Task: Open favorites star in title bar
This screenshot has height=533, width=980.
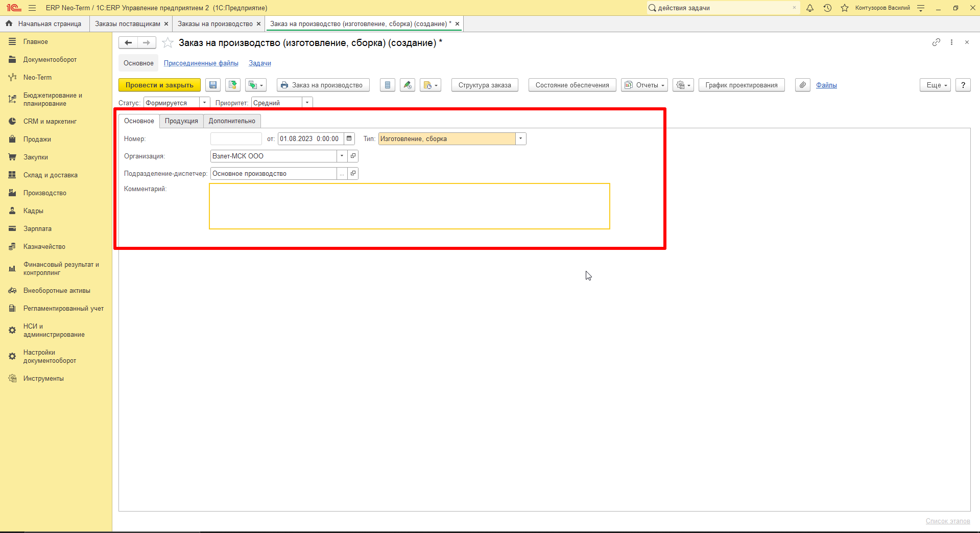Action: (845, 8)
